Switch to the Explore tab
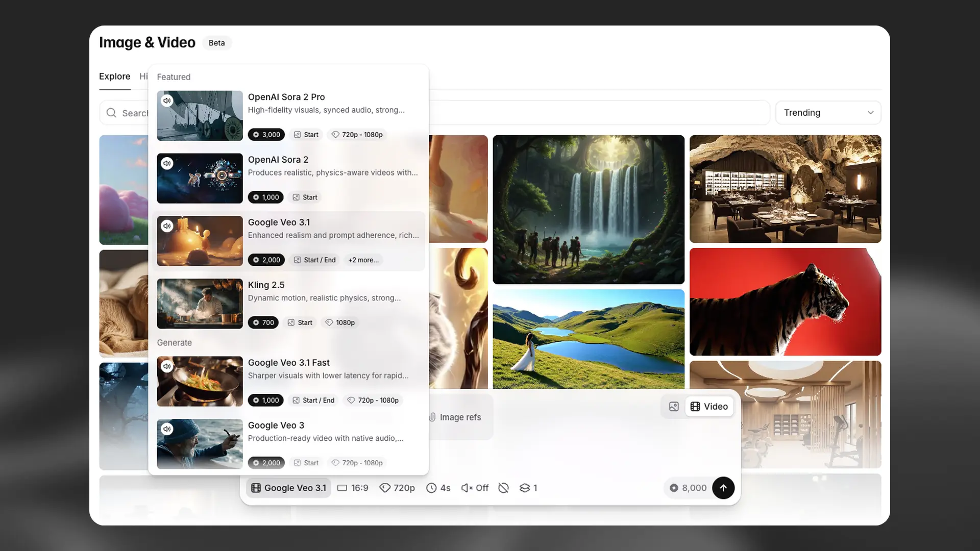Viewport: 980px width, 551px height. click(x=114, y=77)
